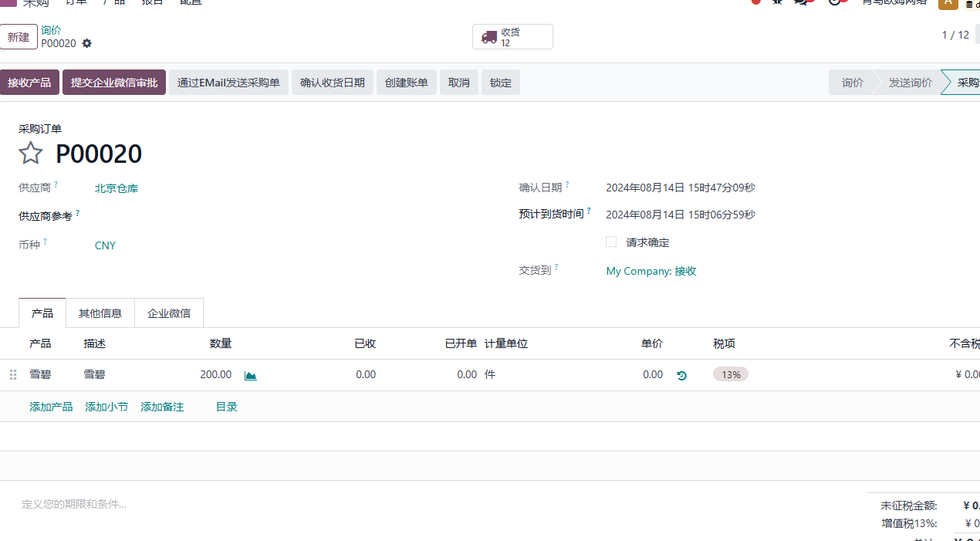The image size is (980, 541).
Task: Click the 1 / 12 record pager
Action: tap(955, 35)
